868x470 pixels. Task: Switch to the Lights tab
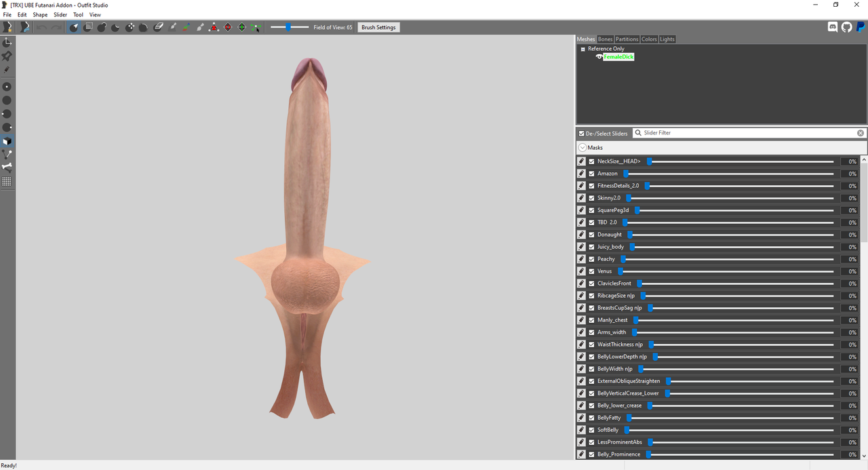pyautogui.click(x=667, y=39)
